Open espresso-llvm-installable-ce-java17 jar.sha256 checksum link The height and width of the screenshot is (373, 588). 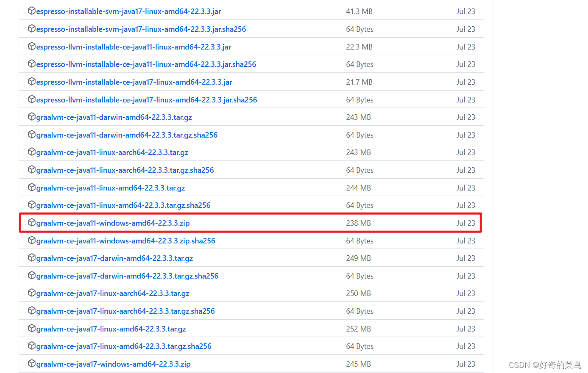(x=147, y=100)
